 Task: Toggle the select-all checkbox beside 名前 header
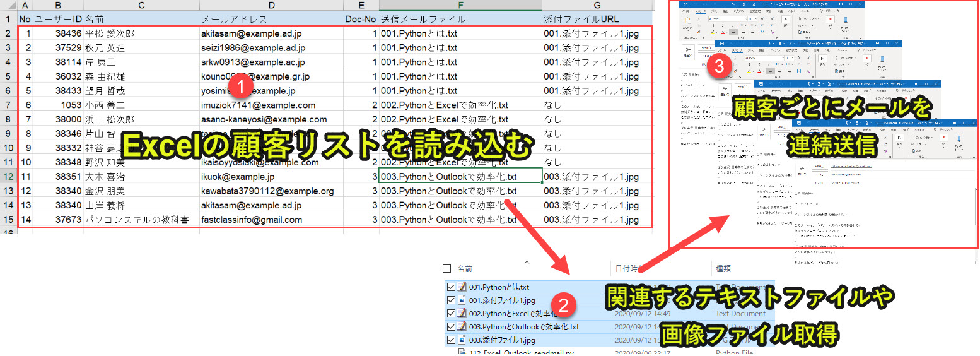(x=447, y=268)
